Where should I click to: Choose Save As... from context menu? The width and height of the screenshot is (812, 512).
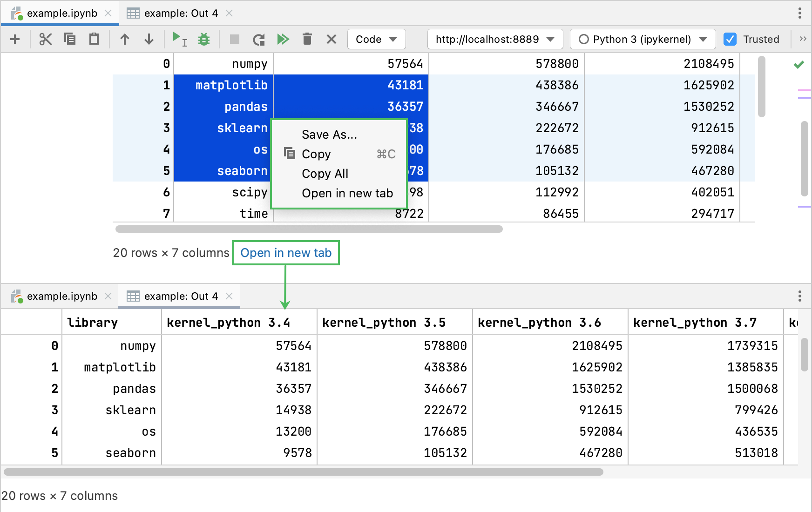pyautogui.click(x=329, y=135)
